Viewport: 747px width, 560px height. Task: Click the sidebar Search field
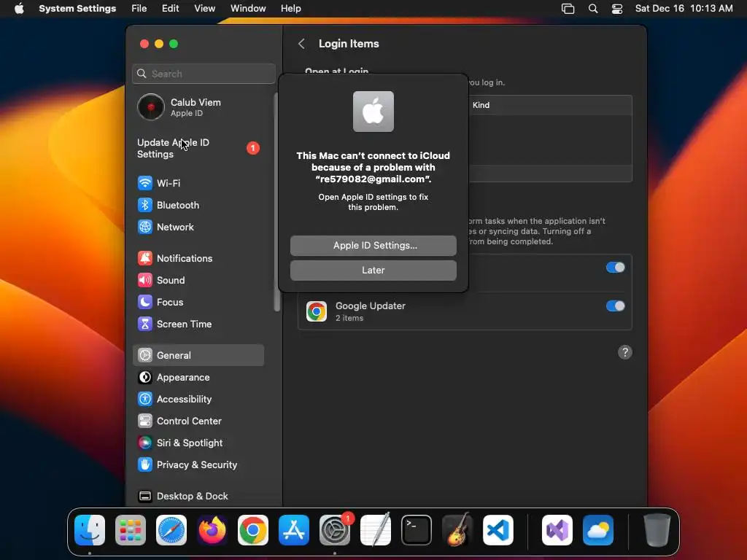[204, 74]
